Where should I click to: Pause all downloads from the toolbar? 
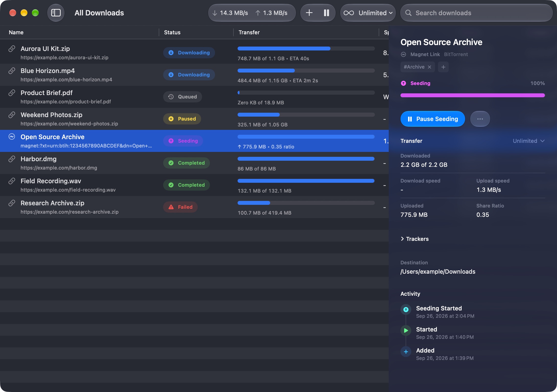pos(327,13)
